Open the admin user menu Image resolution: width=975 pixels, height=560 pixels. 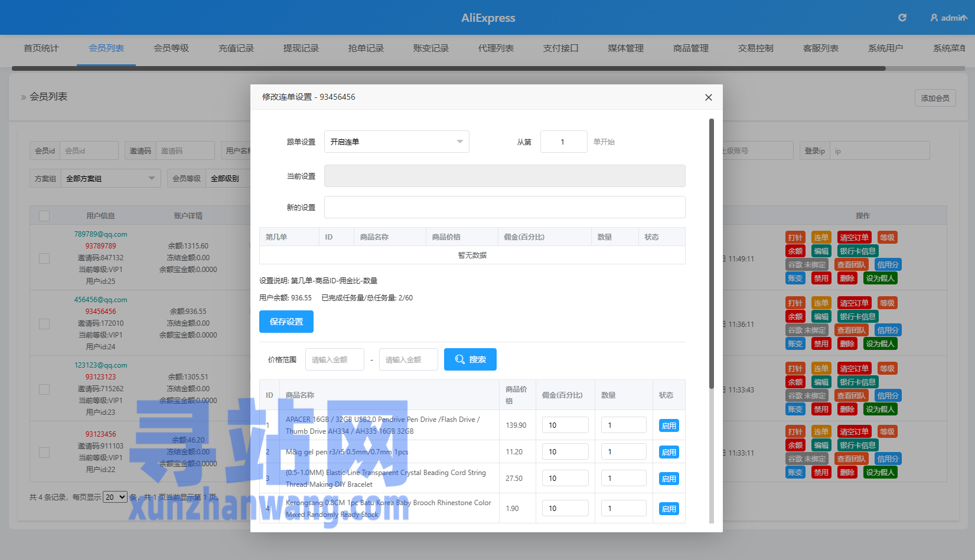tap(948, 18)
